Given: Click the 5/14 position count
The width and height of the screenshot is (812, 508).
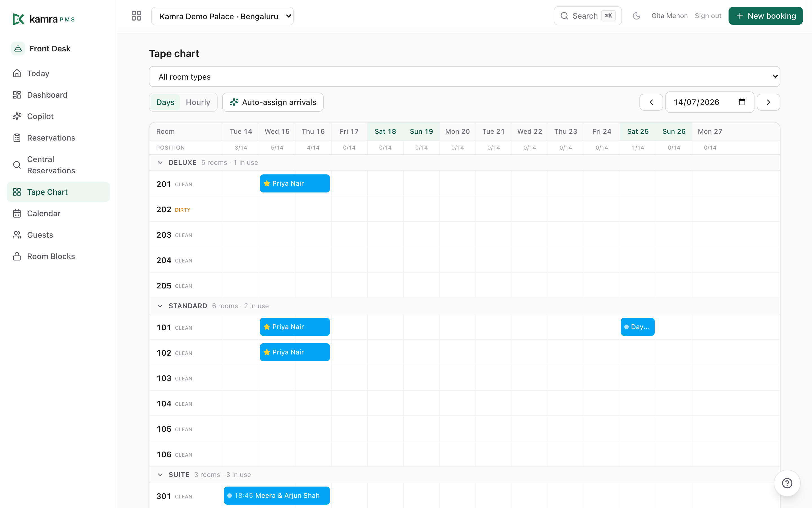Looking at the screenshot, I should click(x=277, y=148).
